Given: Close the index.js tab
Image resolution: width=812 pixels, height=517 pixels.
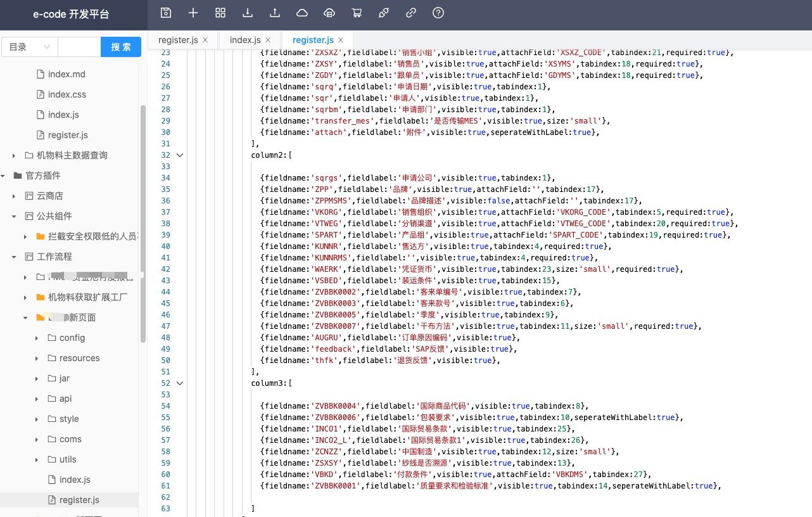Looking at the screenshot, I should (269, 39).
